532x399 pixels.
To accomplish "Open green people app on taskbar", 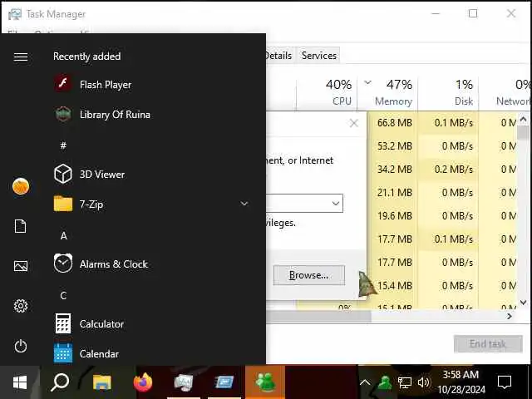I will 265,382.
